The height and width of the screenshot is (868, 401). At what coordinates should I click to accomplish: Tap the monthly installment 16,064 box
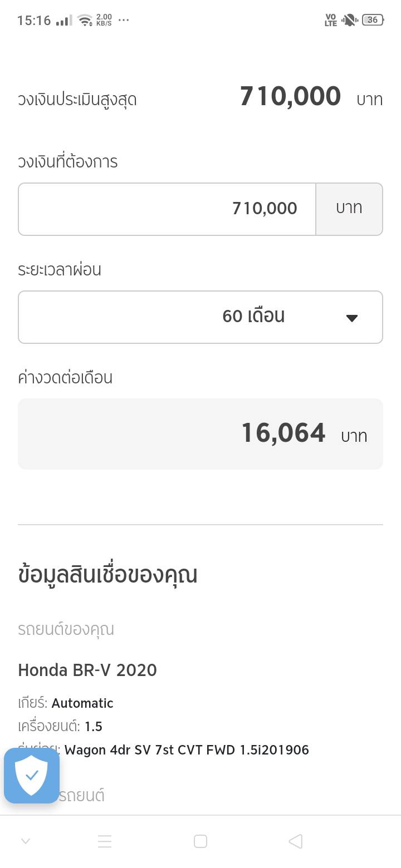pos(200,434)
